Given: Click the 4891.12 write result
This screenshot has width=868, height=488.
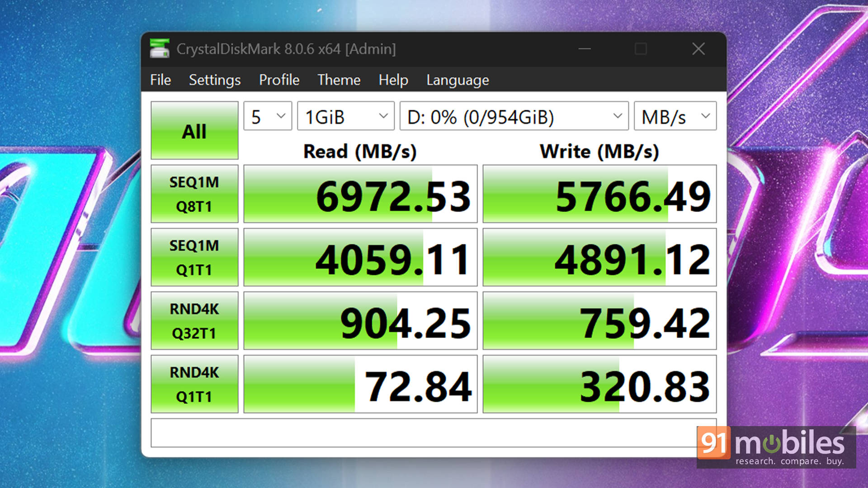Looking at the screenshot, I should coord(599,257).
